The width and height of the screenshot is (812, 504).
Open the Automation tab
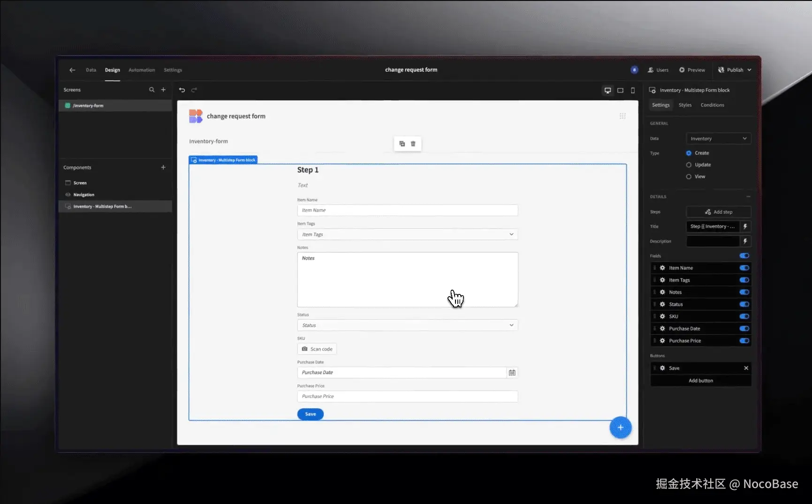(x=142, y=70)
